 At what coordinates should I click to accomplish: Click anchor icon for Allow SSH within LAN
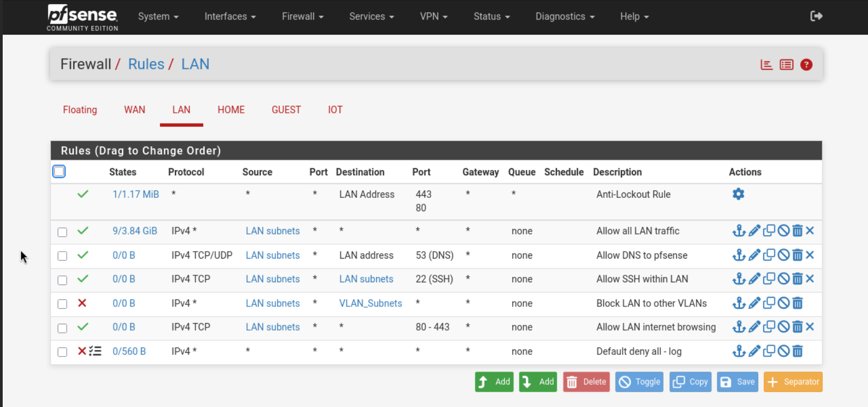pyautogui.click(x=739, y=279)
